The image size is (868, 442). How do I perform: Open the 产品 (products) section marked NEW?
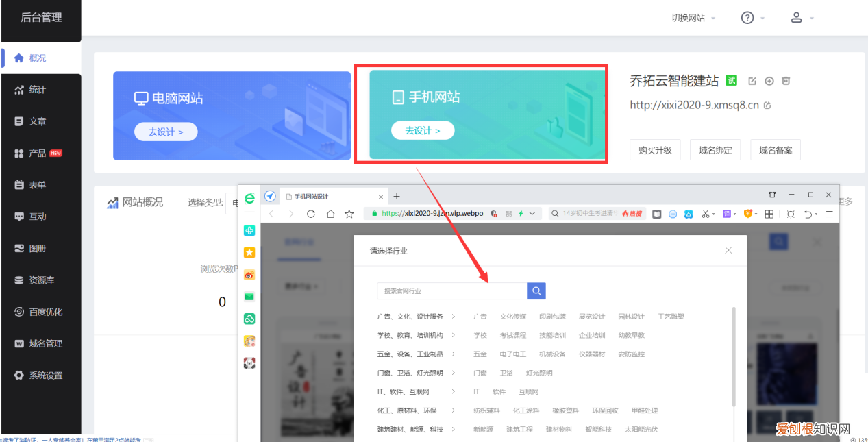[33, 152]
